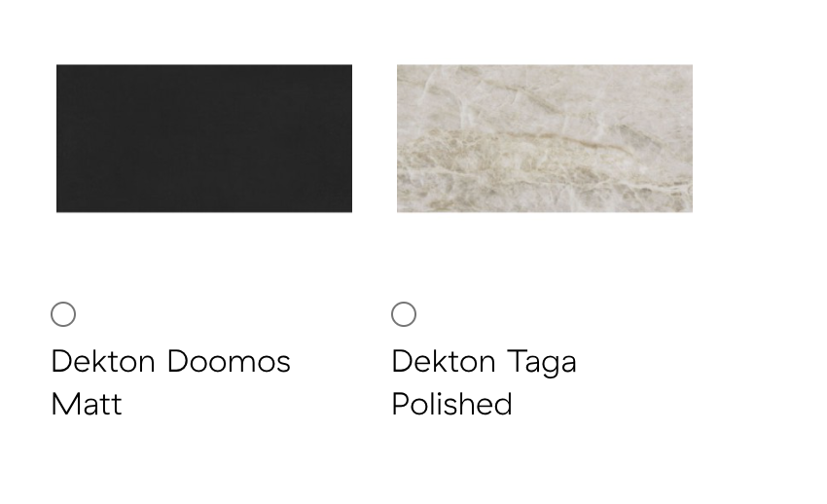827x504 pixels.
Task: Select the Dekton Doomos Matt radio button
Action: coord(63,314)
